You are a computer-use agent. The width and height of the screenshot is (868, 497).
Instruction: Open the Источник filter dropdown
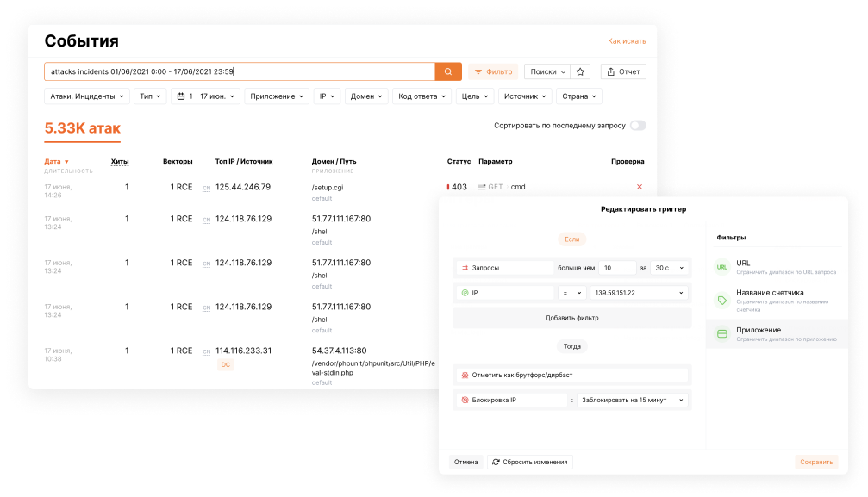point(525,96)
